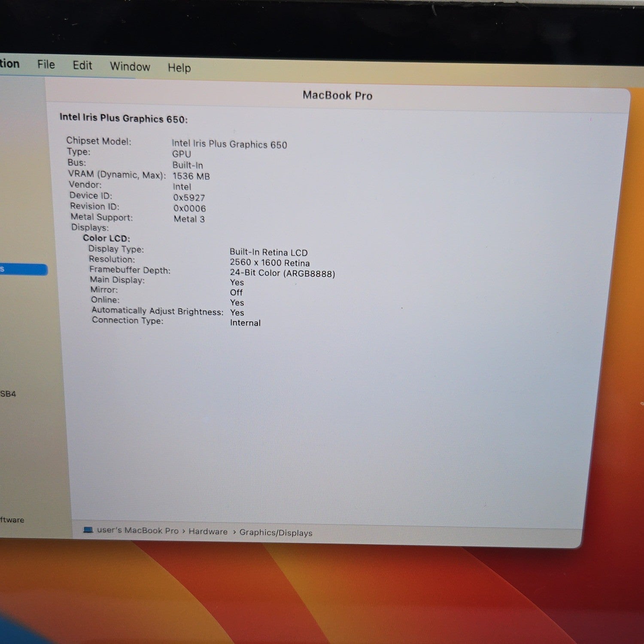
Task: Select the Vendor value "Intel"
Action: tap(182, 187)
